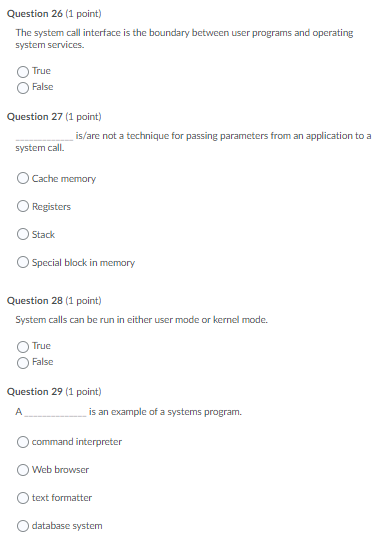Select False for Question 26
This screenshot has width=389, height=539.
(23, 88)
